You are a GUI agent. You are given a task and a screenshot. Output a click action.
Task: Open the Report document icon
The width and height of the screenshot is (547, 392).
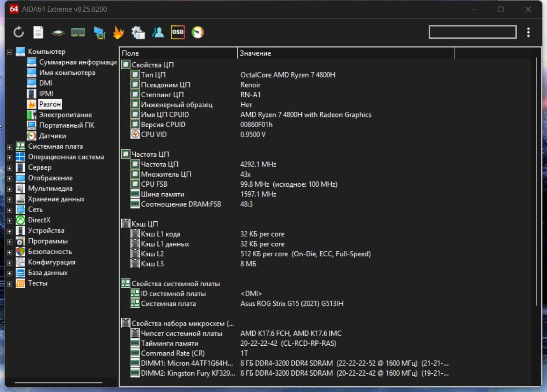point(38,32)
